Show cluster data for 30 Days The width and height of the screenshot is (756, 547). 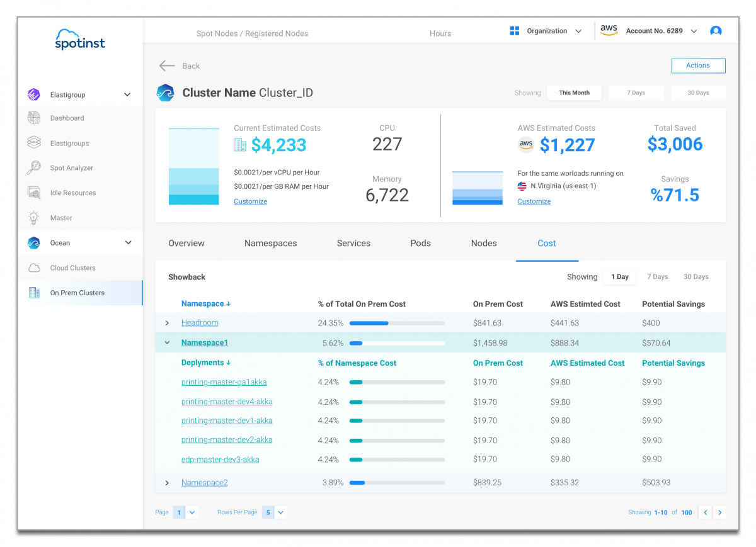(x=698, y=93)
